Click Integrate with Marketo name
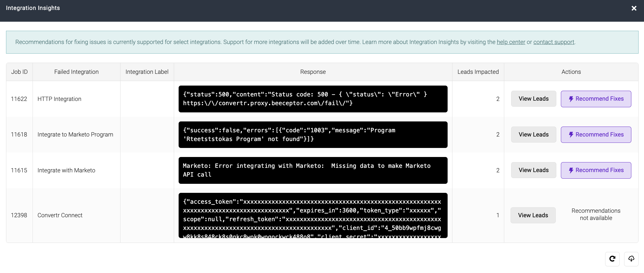 [66, 171]
